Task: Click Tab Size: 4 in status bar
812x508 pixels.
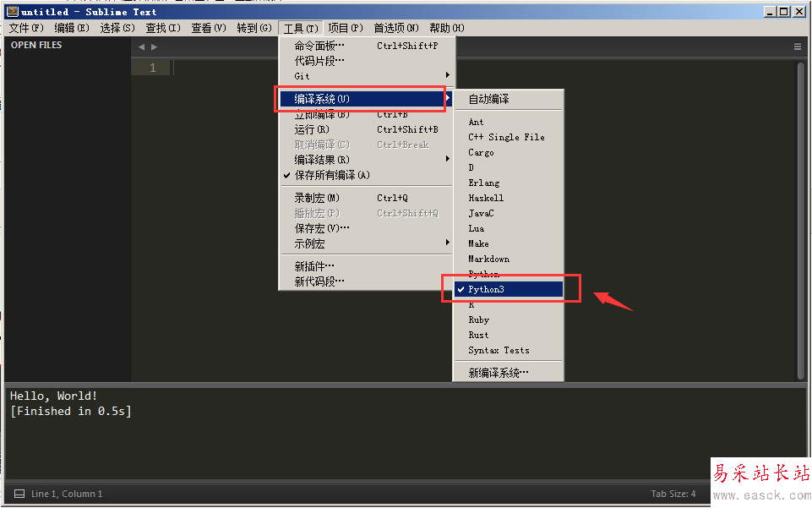Action: [673, 494]
